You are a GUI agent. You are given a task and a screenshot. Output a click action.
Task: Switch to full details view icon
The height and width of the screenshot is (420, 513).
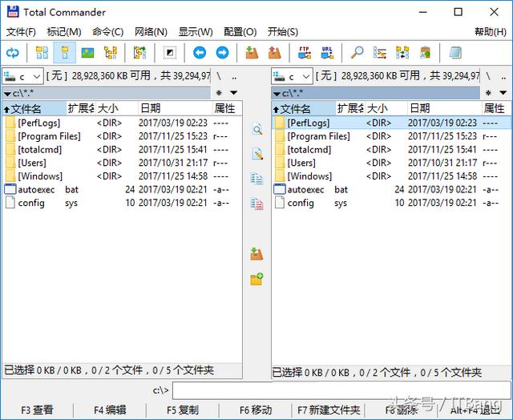click(x=65, y=53)
